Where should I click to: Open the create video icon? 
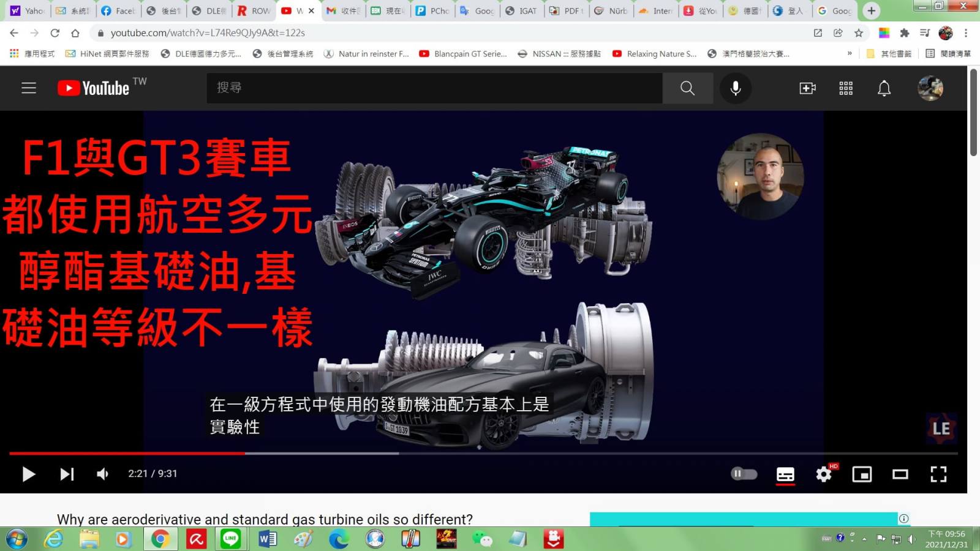tap(807, 88)
